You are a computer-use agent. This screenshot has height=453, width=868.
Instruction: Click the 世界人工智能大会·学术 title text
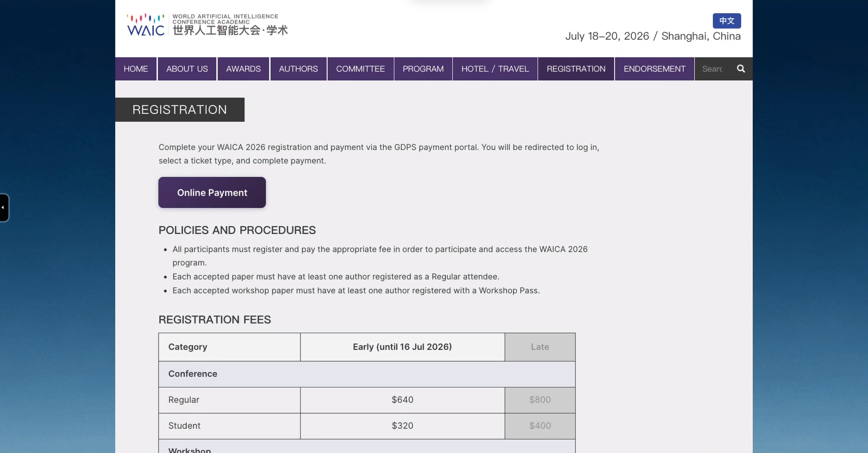pyautogui.click(x=230, y=30)
